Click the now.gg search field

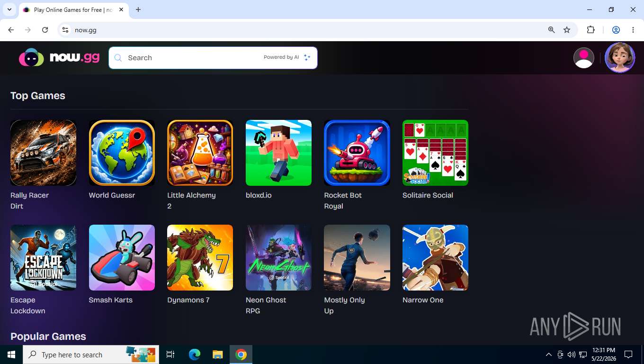[213, 58]
